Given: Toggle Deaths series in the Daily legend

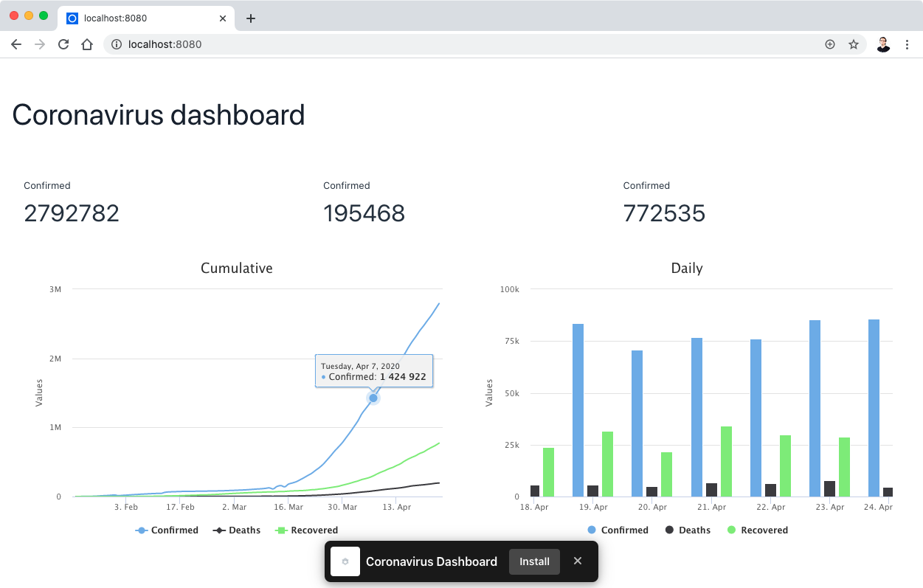Looking at the screenshot, I should pyautogui.click(x=688, y=530).
